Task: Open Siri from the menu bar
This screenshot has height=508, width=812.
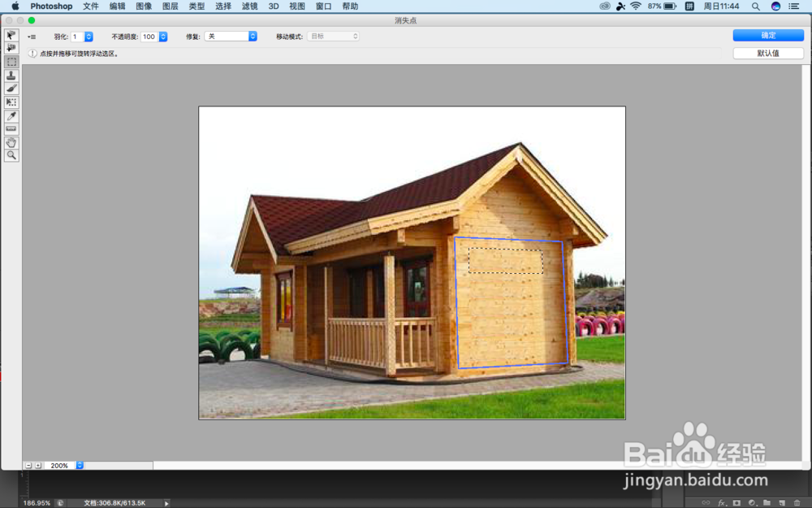Action: pos(775,7)
